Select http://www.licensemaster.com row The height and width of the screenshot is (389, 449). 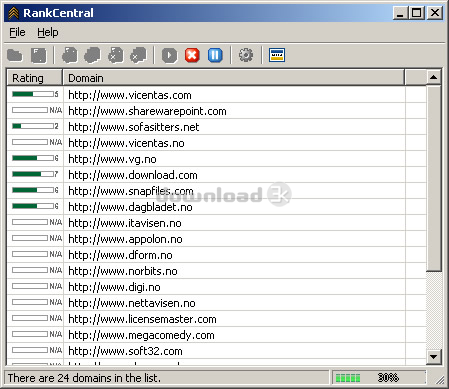tap(216, 319)
